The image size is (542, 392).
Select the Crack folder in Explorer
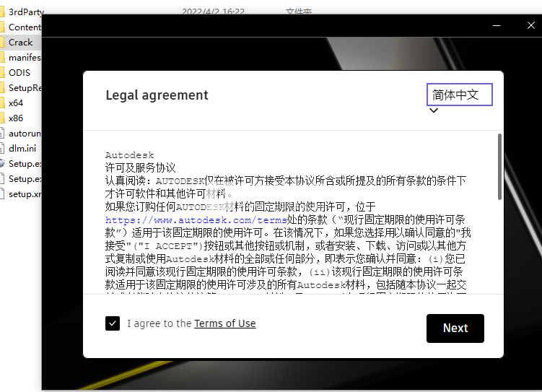click(20, 43)
